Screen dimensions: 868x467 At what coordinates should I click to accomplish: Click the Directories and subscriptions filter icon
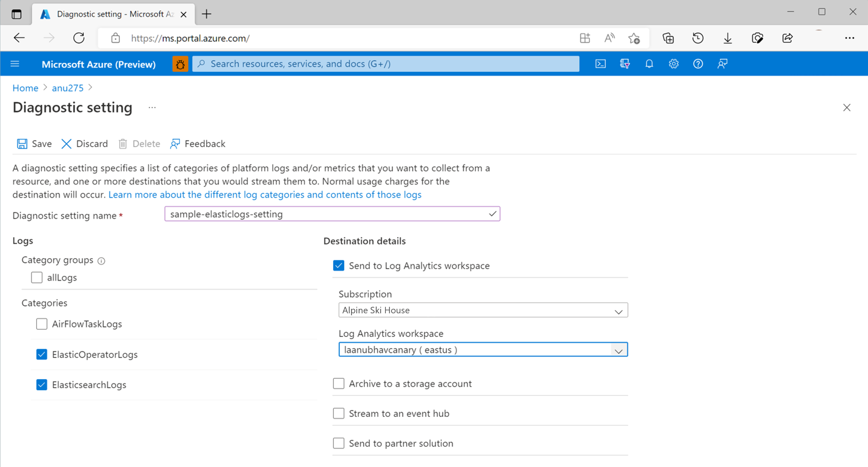click(624, 63)
